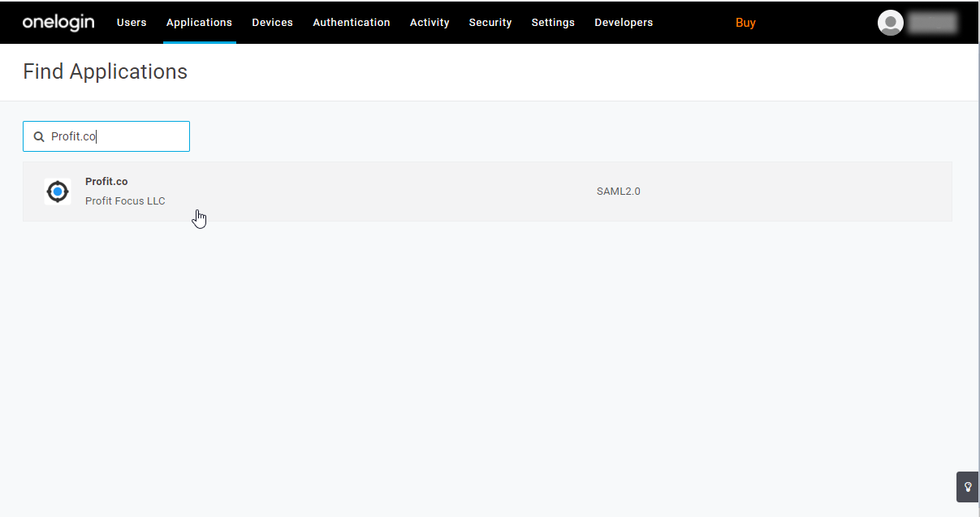
Task: Open the Security menu
Action: [x=490, y=23]
